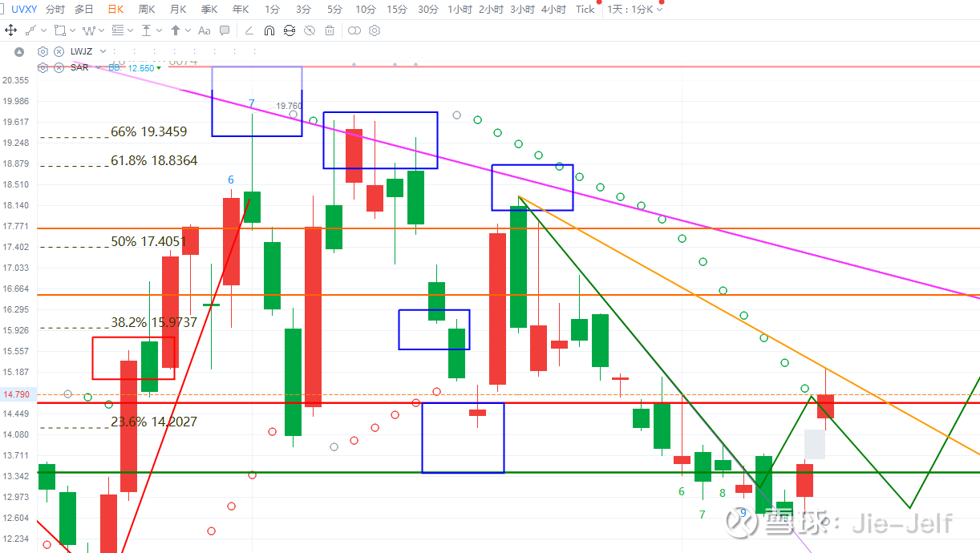
Task: Select the up arrow marker tool
Action: point(176,30)
